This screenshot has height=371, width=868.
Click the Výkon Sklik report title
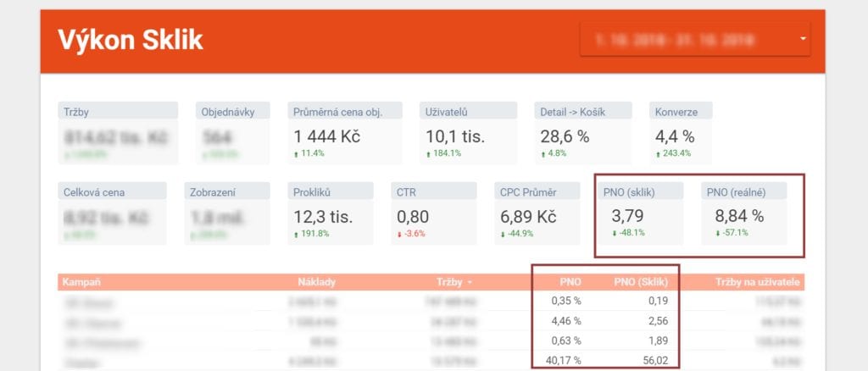130,40
